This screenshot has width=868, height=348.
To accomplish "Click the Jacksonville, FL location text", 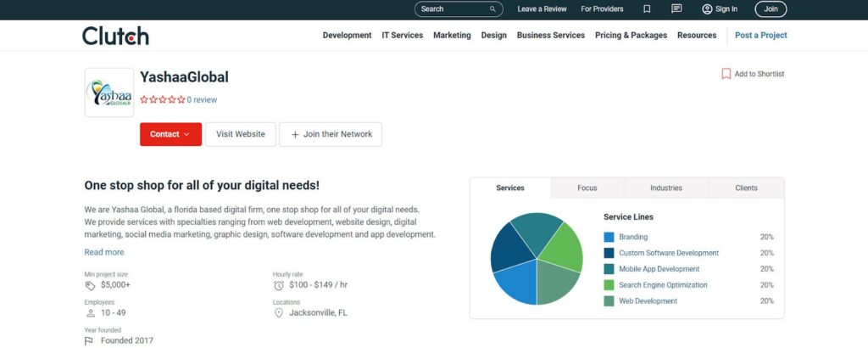I will [x=319, y=312].
